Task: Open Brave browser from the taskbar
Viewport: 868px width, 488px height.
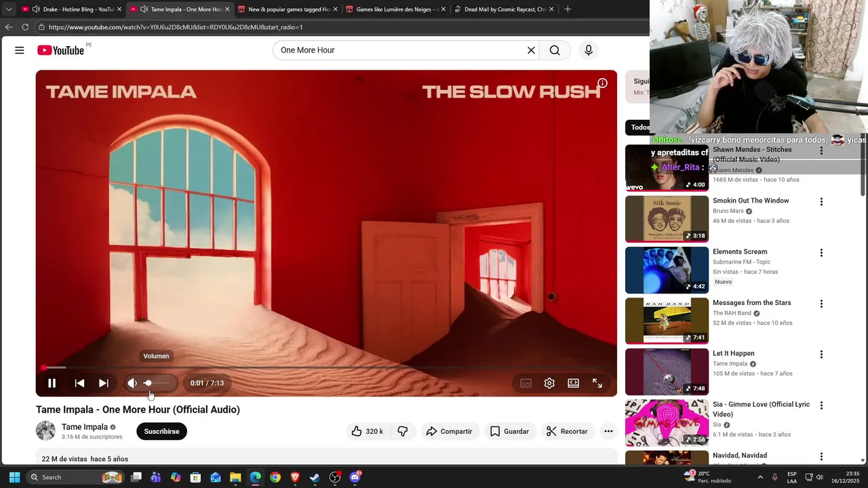Action: click(295, 477)
